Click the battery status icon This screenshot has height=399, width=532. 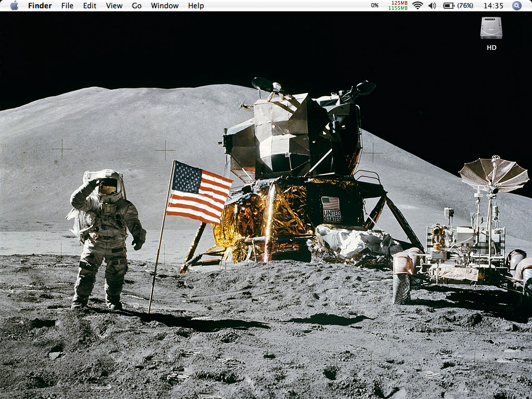click(x=448, y=5)
